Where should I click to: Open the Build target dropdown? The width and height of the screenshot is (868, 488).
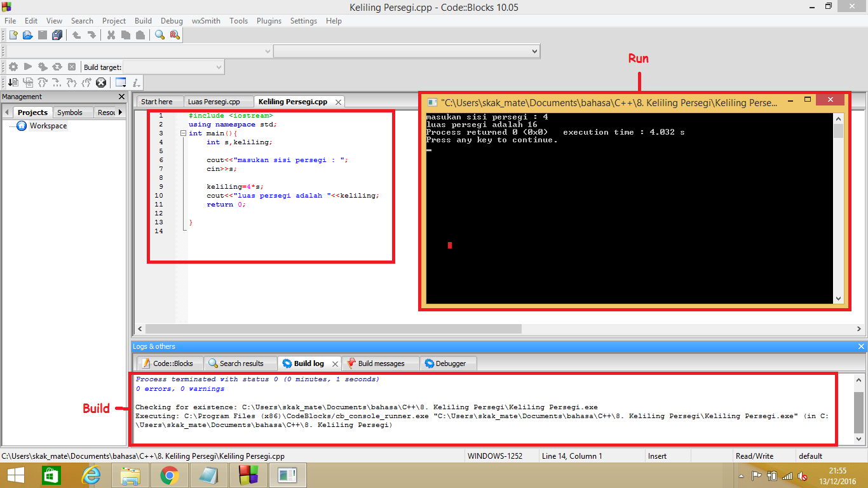click(219, 66)
